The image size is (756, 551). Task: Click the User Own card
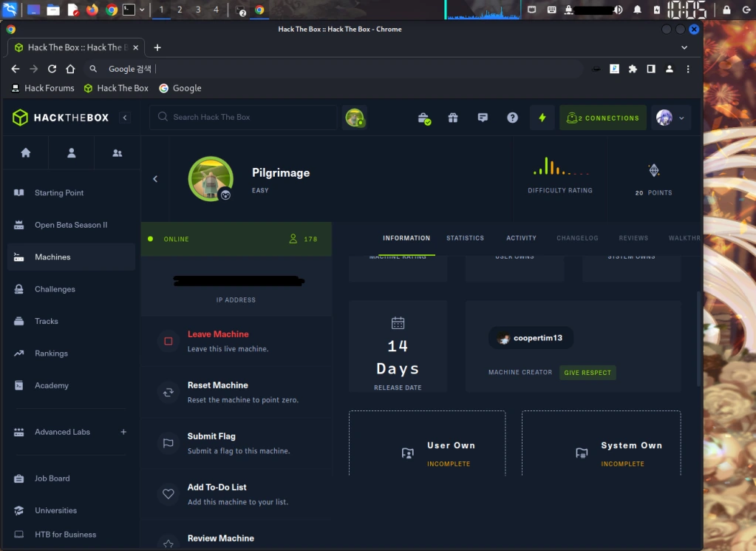coord(427,444)
